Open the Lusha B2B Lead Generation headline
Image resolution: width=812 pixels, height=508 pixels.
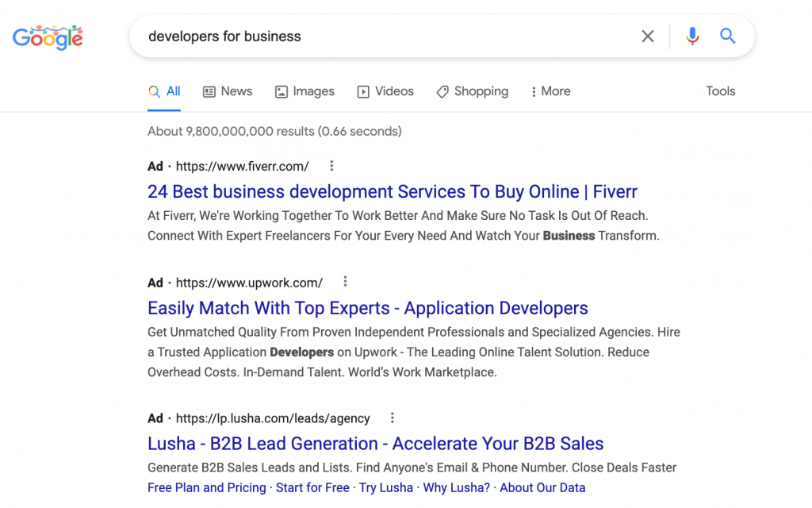click(375, 444)
